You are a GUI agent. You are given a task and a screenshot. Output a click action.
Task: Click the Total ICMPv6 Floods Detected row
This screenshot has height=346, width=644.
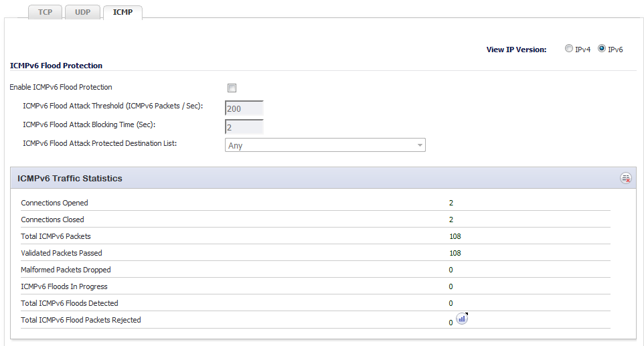coord(315,303)
